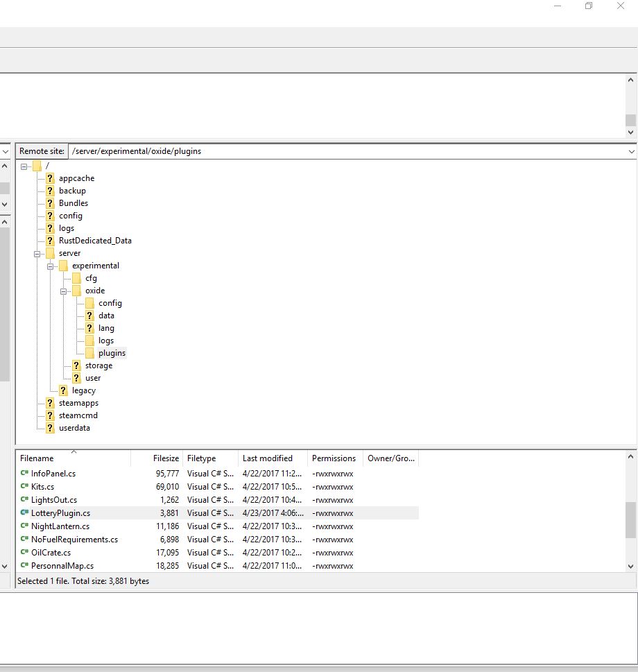Click the backup folder question-mark icon
Viewport: 638px width, 672px height.
(50, 191)
